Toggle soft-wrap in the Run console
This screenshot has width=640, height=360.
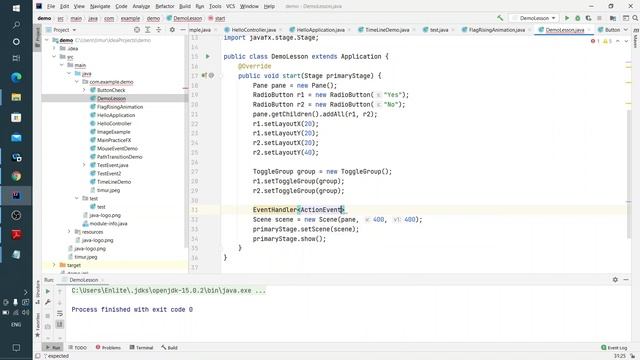pyautogui.click(x=60, y=313)
